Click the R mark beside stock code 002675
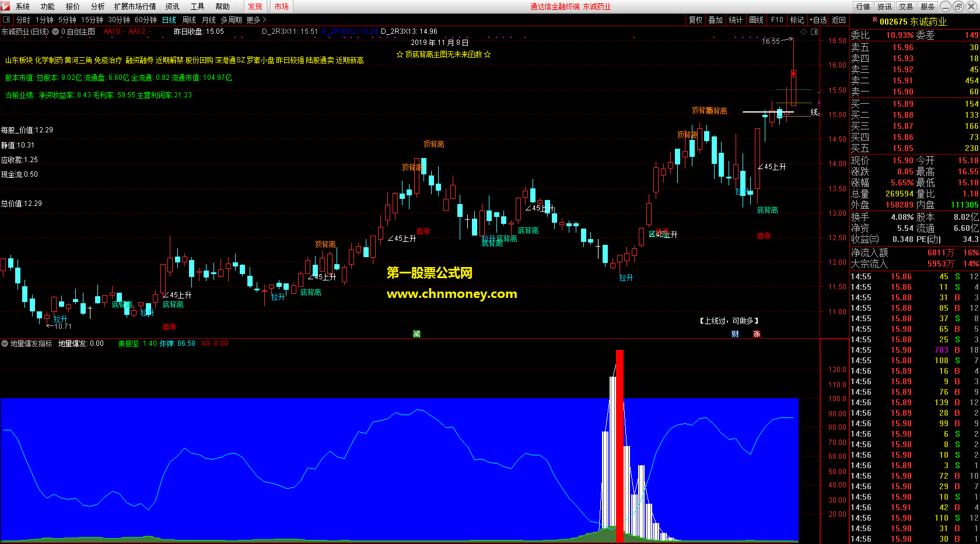980x544 pixels. pos(875,20)
